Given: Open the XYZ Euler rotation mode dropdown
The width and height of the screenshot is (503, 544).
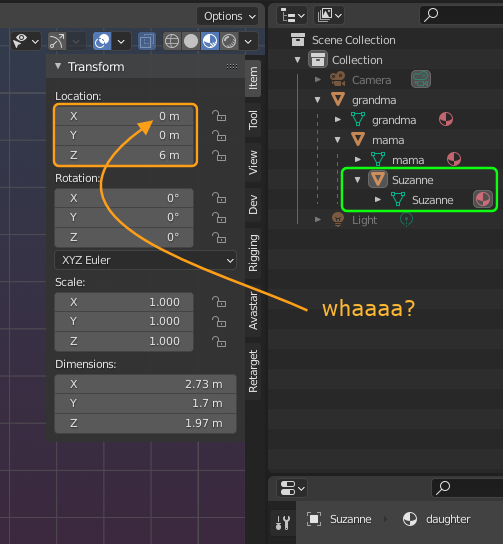Looking at the screenshot, I should click(x=145, y=260).
